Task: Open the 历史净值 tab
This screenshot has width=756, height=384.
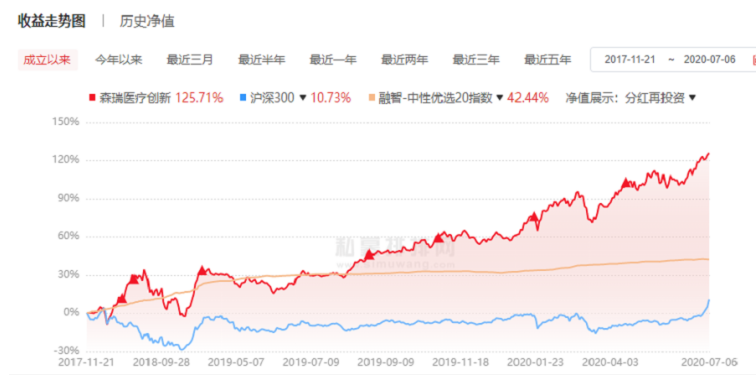Action: 147,21
